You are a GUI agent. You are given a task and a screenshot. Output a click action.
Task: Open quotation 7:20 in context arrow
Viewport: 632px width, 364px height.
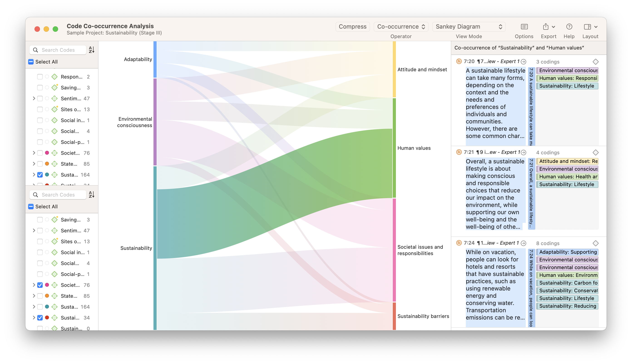523,61
